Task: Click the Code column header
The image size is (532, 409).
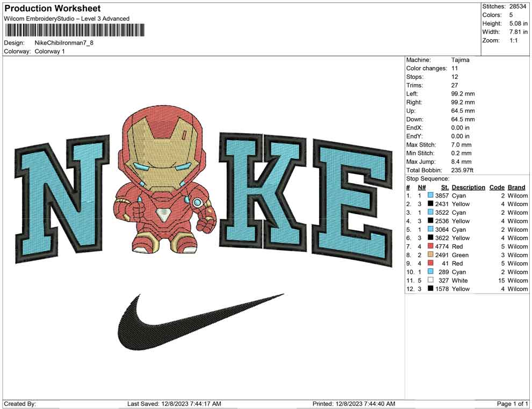Action: coord(497,187)
